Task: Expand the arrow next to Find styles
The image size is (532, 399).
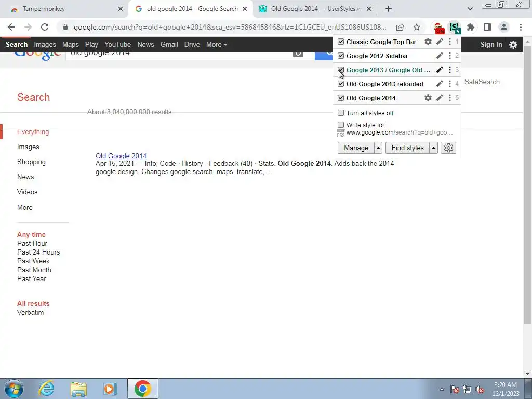Action: pos(433,148)
